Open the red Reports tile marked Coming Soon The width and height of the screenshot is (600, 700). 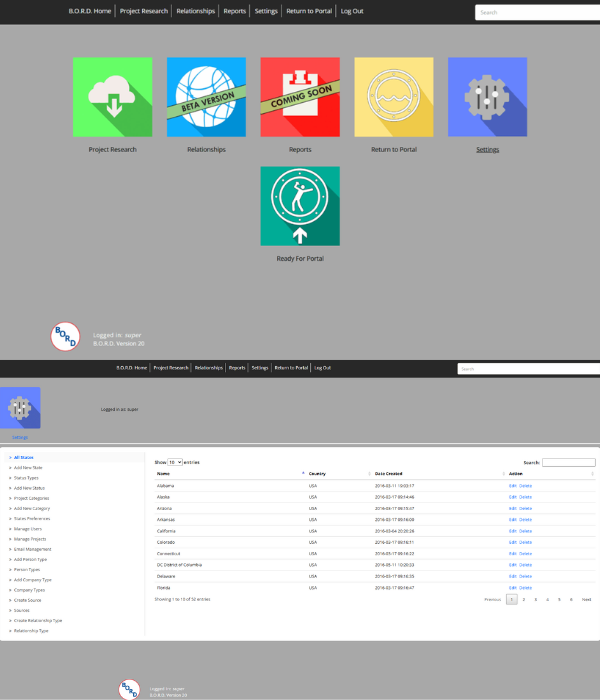point(300,97)
